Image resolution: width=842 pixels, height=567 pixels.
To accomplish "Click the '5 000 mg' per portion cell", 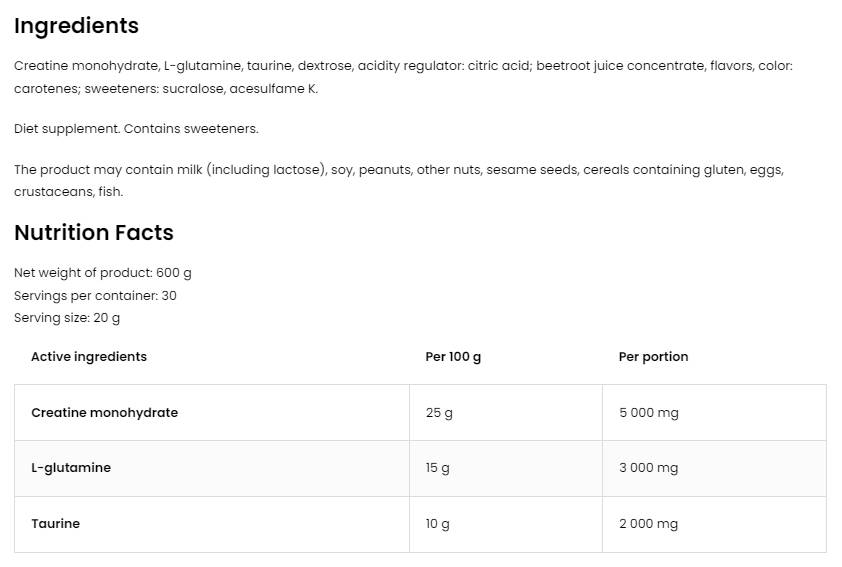I will [648, 413].
